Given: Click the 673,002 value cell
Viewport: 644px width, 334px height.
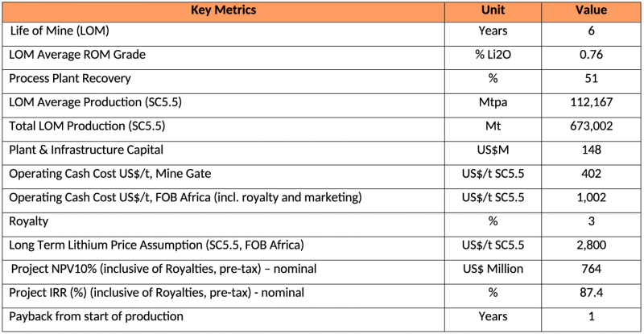Looking at the screenshot, I should 591,126.
